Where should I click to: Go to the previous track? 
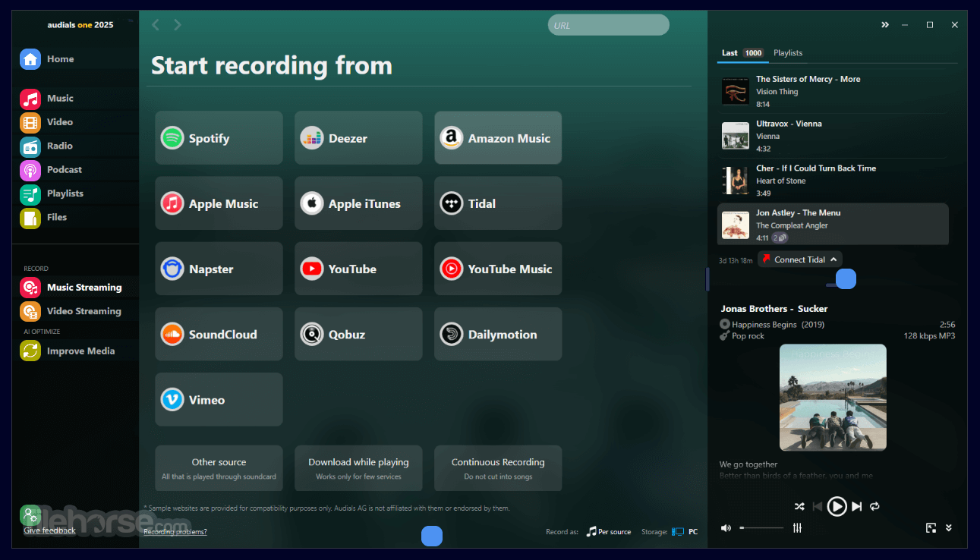point(817,506)
